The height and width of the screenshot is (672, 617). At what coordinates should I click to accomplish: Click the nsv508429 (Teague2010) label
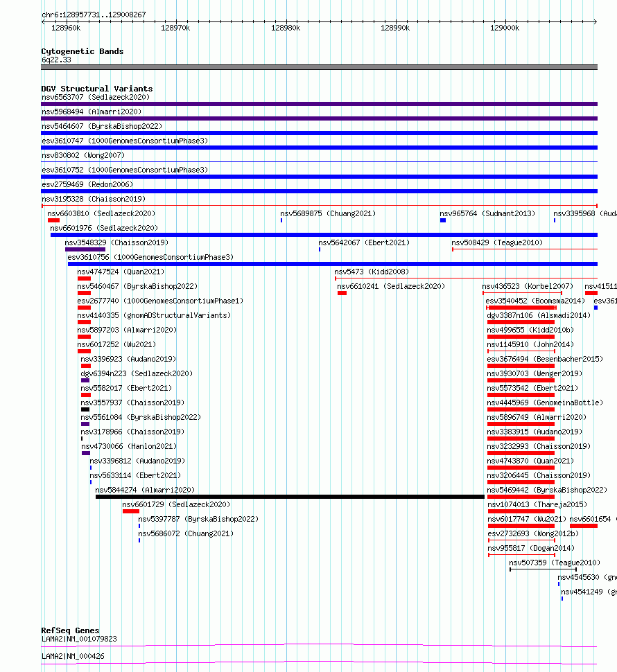tap(497, 243)
